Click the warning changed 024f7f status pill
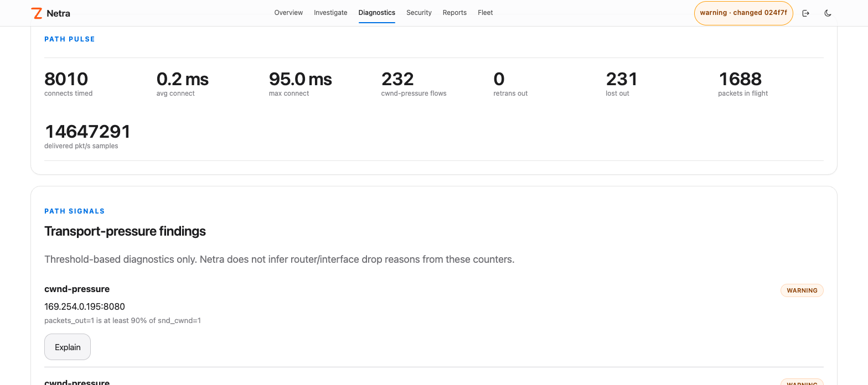Viewport: 868px width, 385px height. point(743,13)
